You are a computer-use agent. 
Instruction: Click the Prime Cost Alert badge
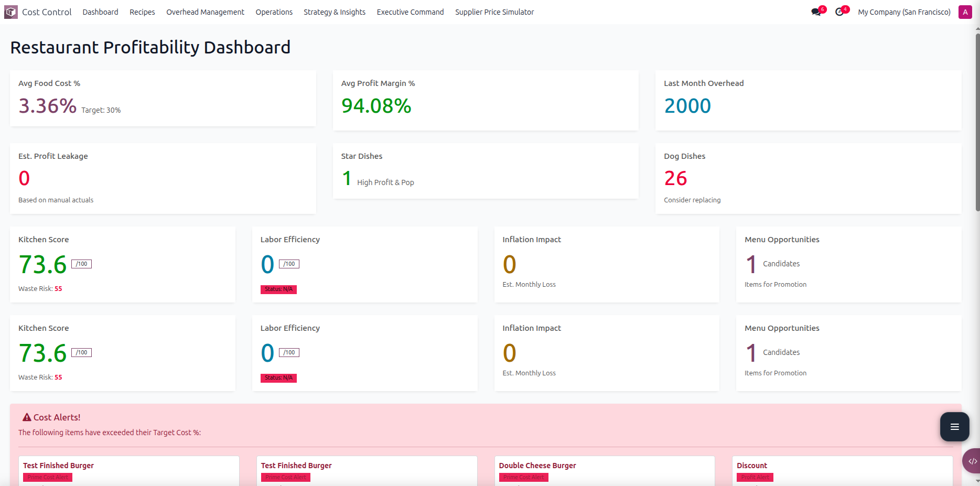[x=48, y=477]
